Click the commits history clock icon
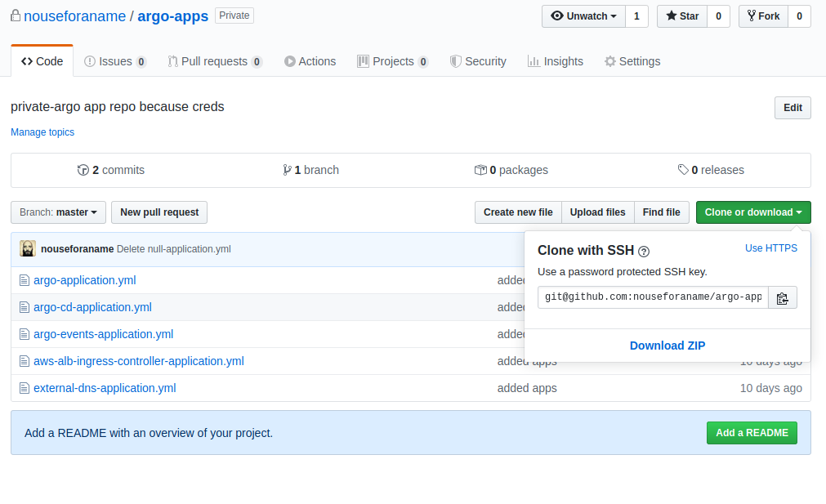The width and height of the screenshot is (826, 504). 83,170
